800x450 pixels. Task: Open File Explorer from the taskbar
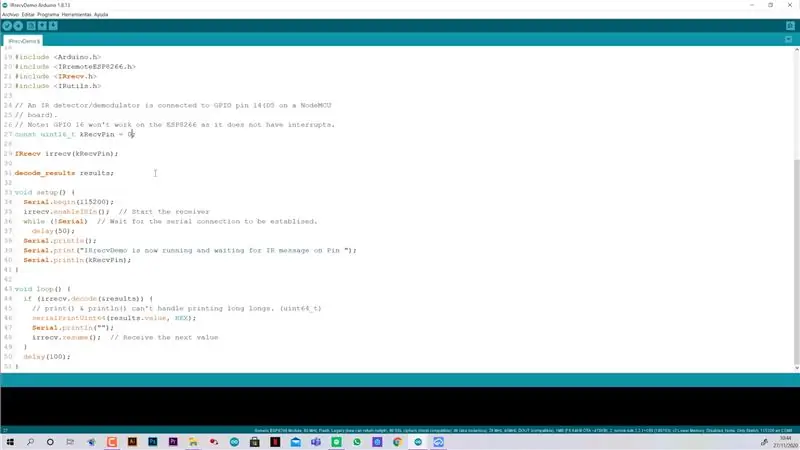coord(193,442)
